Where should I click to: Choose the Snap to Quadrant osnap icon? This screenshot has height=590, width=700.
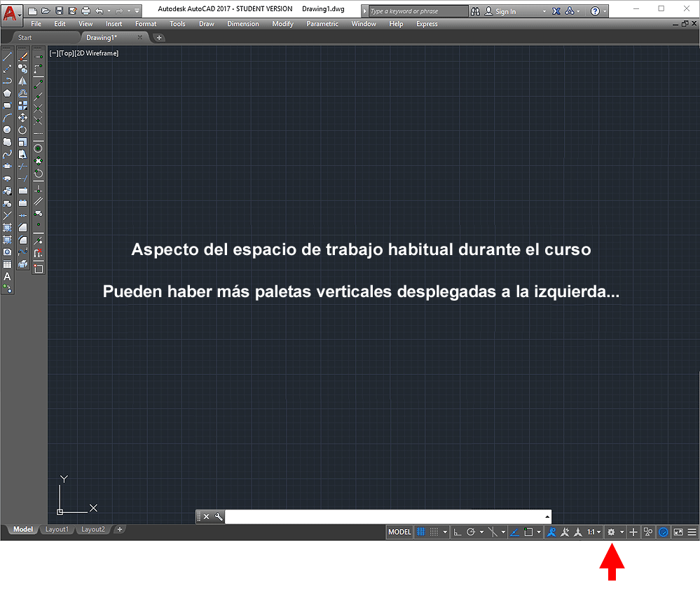[x=39, y=160]
